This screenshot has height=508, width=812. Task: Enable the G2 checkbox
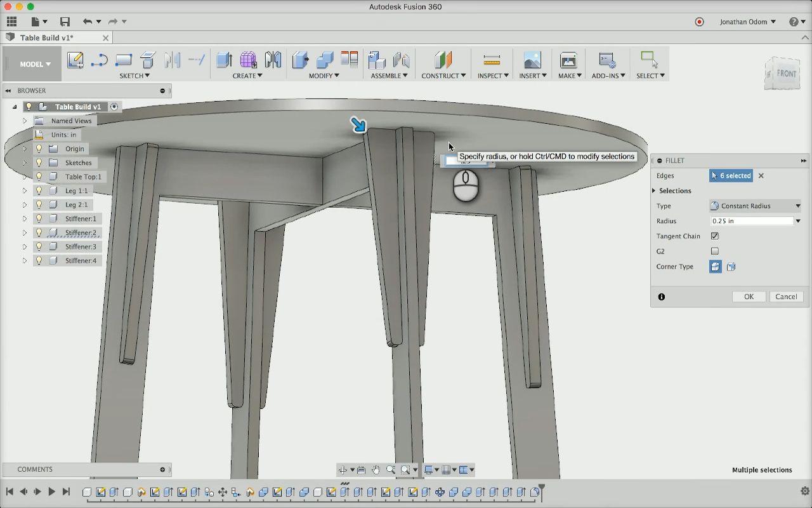click(x=715, y=251)
